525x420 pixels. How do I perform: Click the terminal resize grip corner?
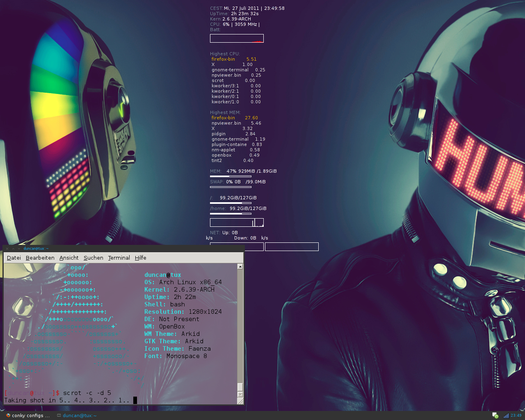pos(240,401)
